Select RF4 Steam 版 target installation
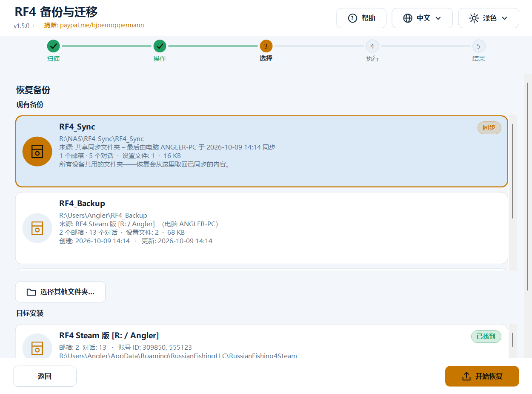 [262, 341]
